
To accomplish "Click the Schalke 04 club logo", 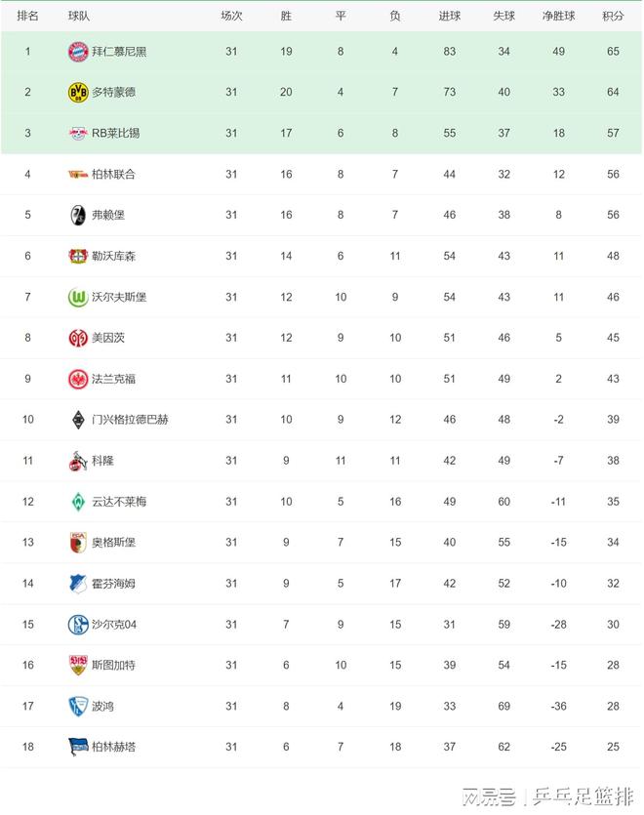I will click(x=78, y=625).
